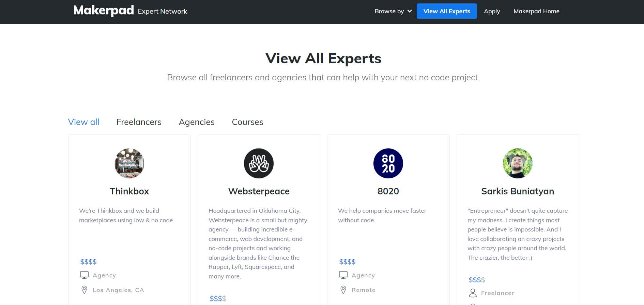The image size is (644, 305).
Task: Click monitor icon beside Agency on 8020 card
Action: click(x=343, y=275)
